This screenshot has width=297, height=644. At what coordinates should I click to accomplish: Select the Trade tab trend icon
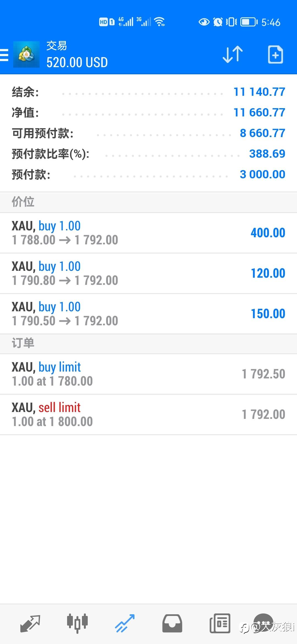[125, 623]
